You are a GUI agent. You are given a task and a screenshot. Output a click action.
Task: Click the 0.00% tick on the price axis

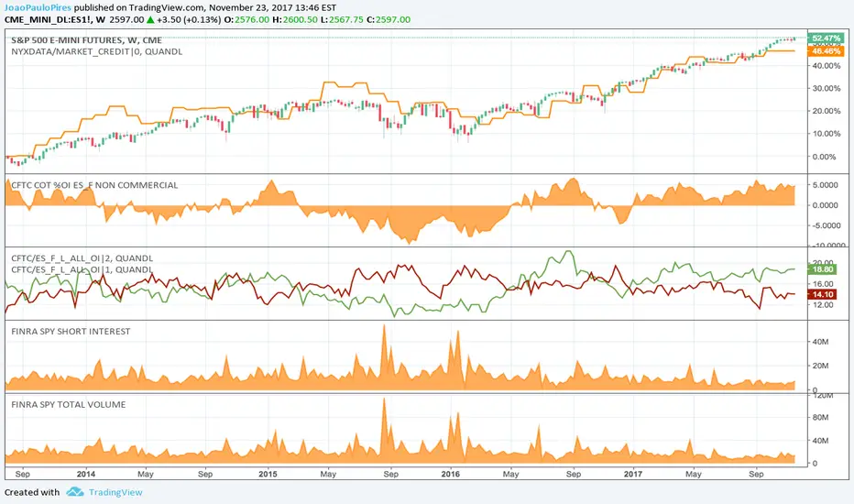(824, 157)
